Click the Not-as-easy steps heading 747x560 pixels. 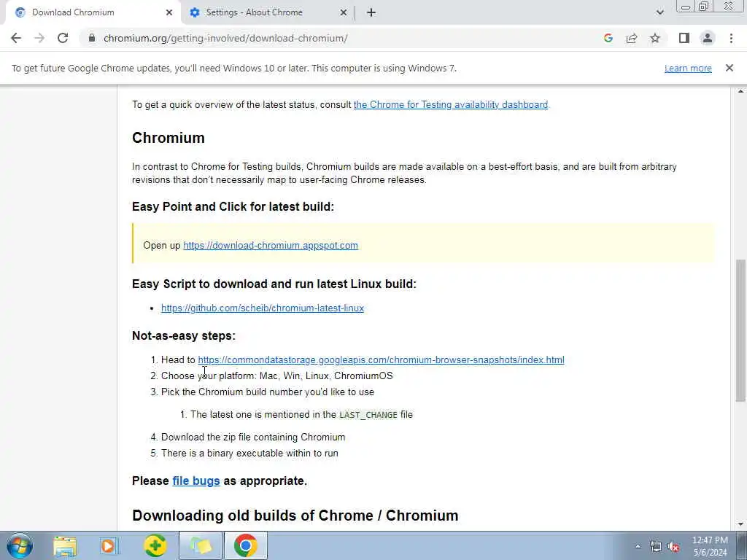pos(184,335)
